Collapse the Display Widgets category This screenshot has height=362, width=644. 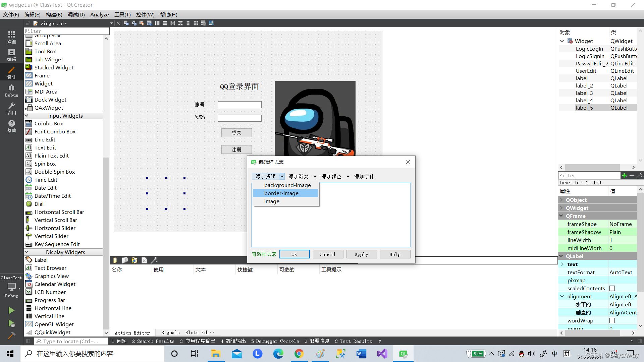26,252
